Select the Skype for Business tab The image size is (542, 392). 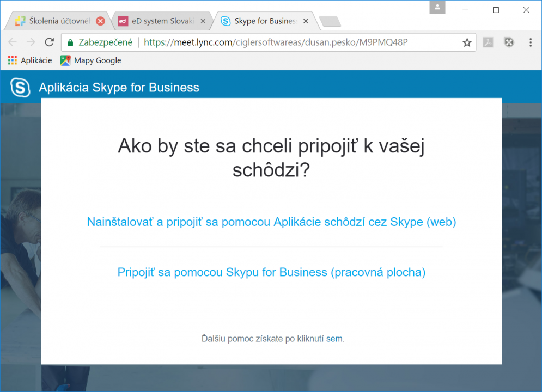coord(260,21)
